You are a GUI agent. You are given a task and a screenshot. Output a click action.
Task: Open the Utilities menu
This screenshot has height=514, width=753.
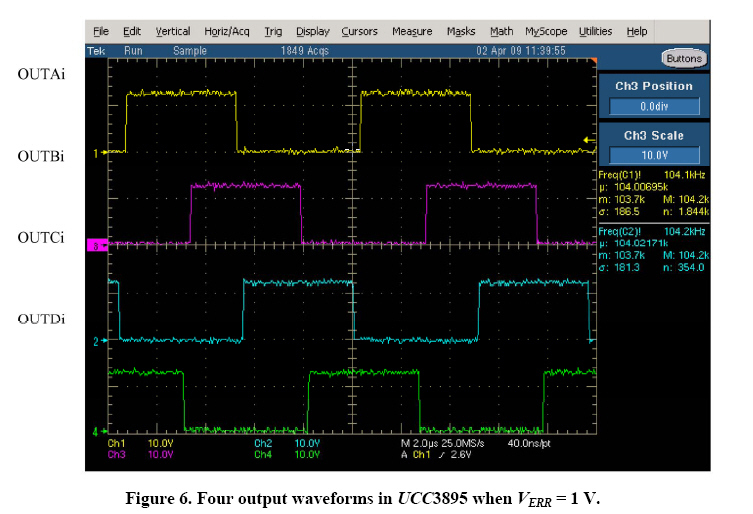tap(595, 31)
